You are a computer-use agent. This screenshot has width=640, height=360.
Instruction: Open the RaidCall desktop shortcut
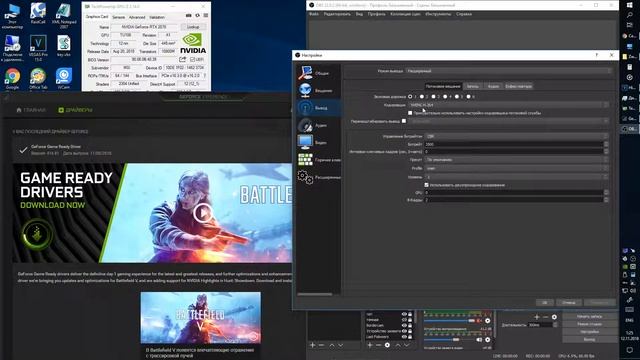(x=38, y=13)
